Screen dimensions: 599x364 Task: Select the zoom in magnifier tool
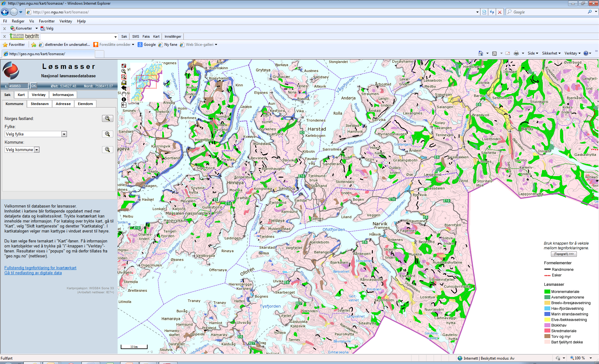point(124,71)
